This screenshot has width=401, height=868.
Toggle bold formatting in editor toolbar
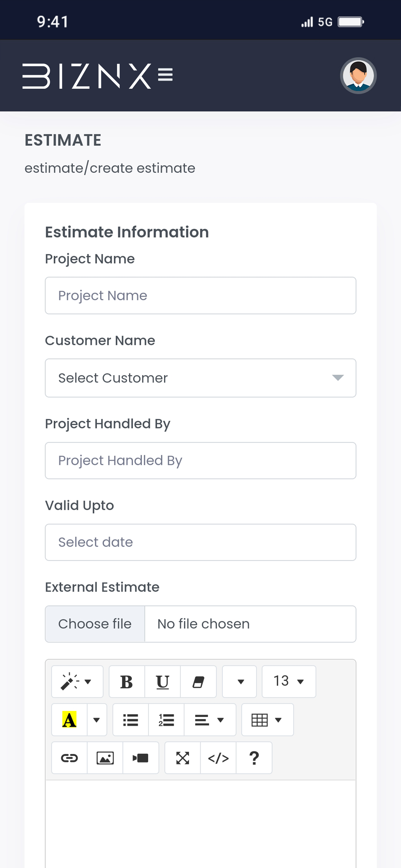point(127,682)
